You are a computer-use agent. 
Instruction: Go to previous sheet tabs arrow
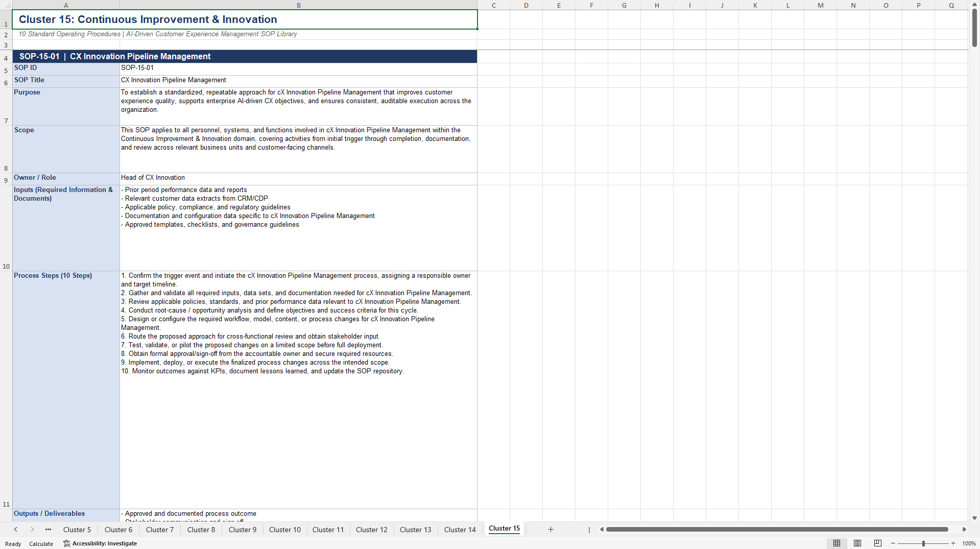[16, 530]
